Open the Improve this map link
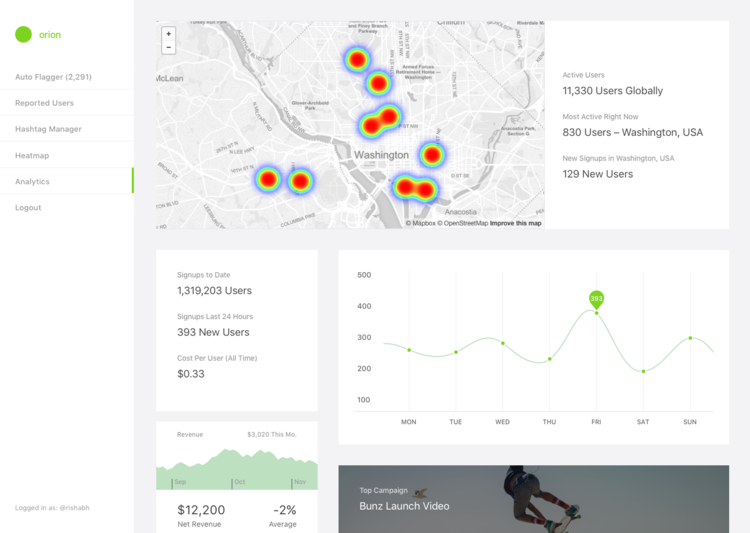Image resolution: width=750 pixels, height=533 pixels. click(516, 223)
